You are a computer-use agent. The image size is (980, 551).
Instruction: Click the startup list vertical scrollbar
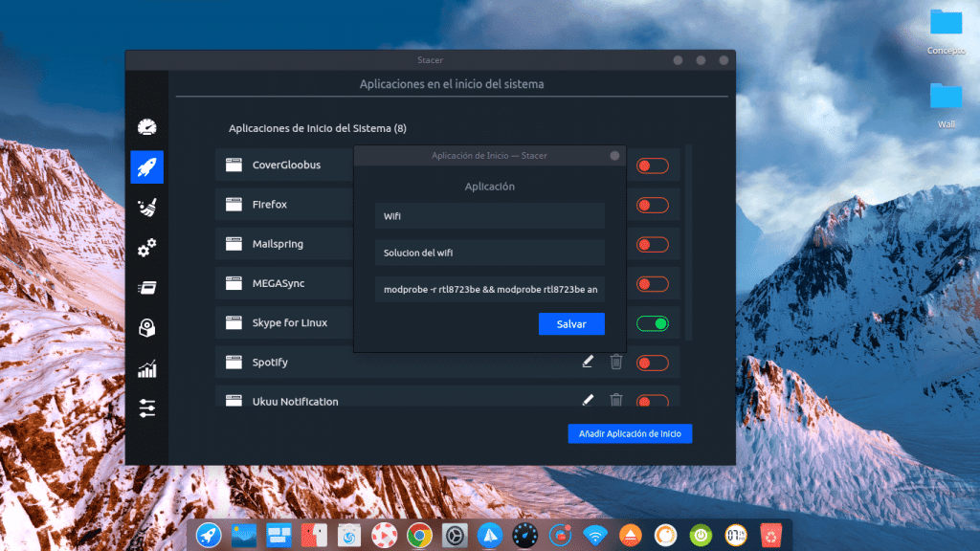[x=689, y=242]
